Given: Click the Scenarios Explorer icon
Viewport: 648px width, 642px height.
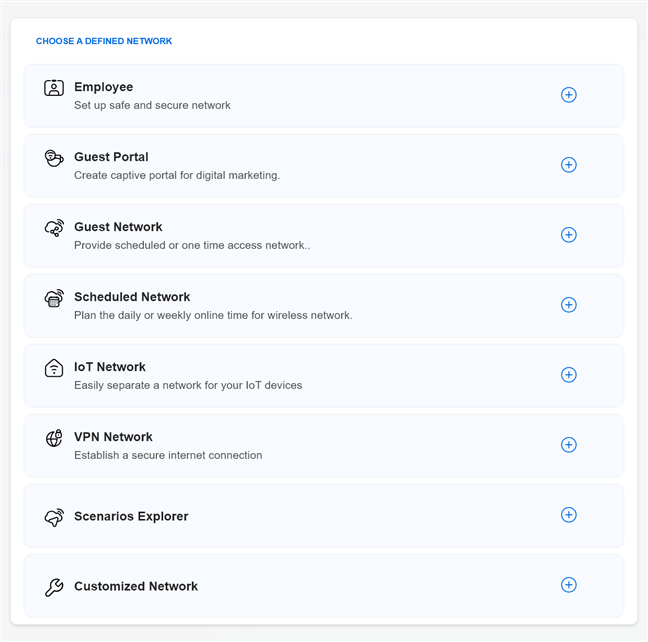Looking at the screenshot, I should coord(54,517).
